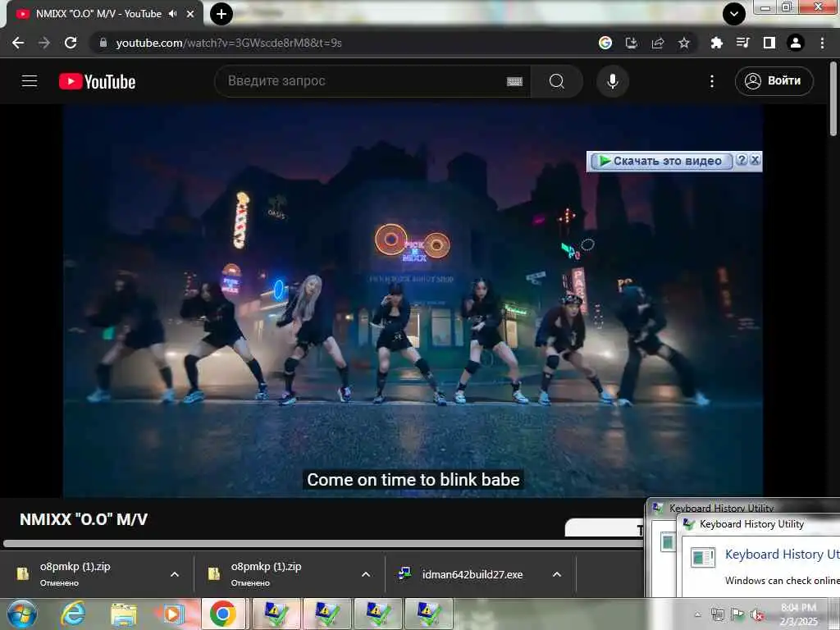Open the Chrome three-dot menu
Screen dimensions: 840x630
point(822,43)
